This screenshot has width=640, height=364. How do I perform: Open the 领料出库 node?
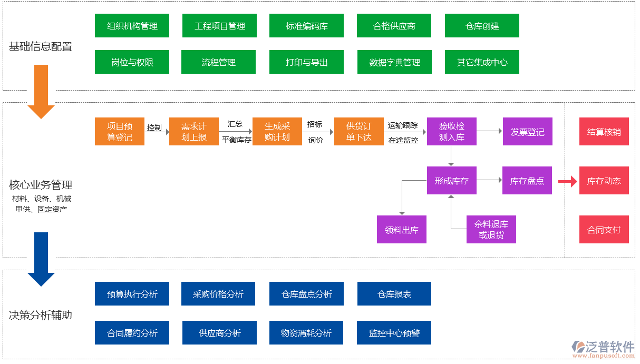click(402, 229)
